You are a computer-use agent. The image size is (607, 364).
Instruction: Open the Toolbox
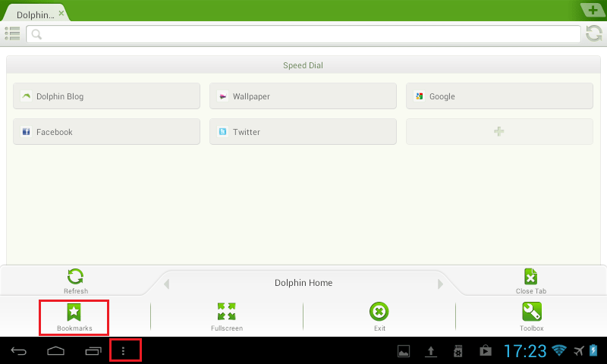(532, 317)
